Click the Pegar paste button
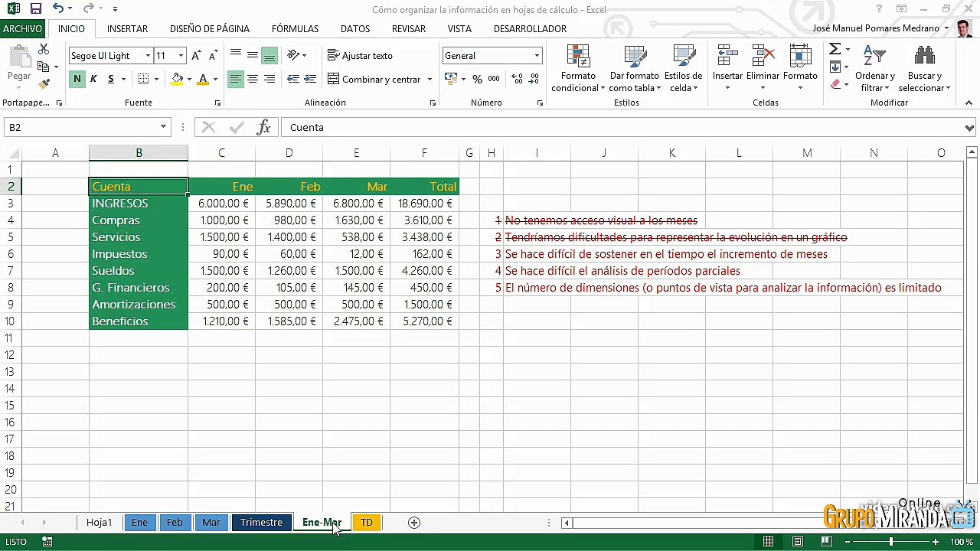 pyautogui.click(x=19, y=63)
